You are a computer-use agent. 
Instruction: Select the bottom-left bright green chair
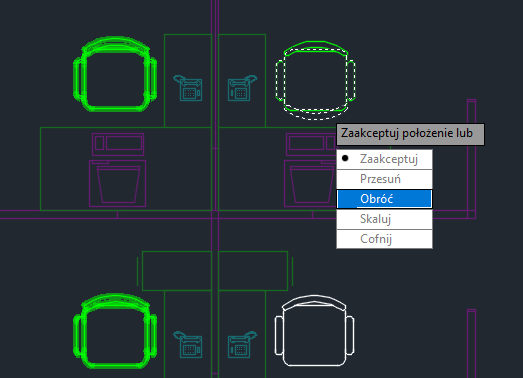pos(115,331)
